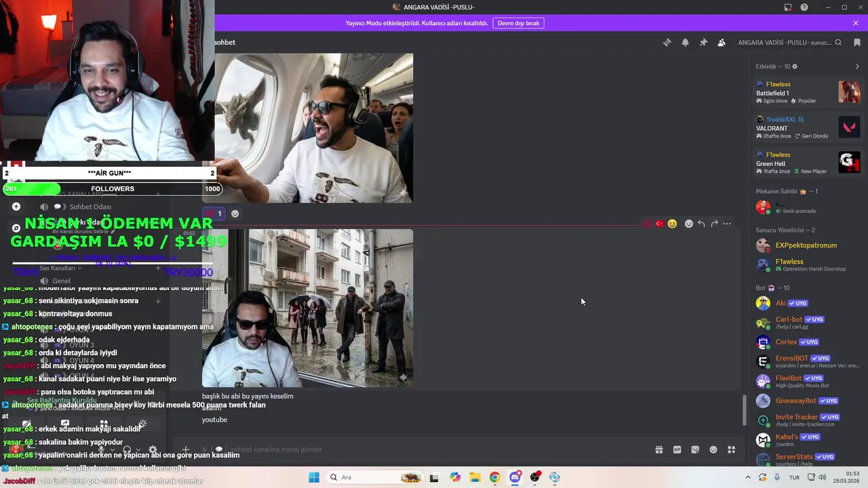Click the server search box
The image size is (868, 488).
790,42
